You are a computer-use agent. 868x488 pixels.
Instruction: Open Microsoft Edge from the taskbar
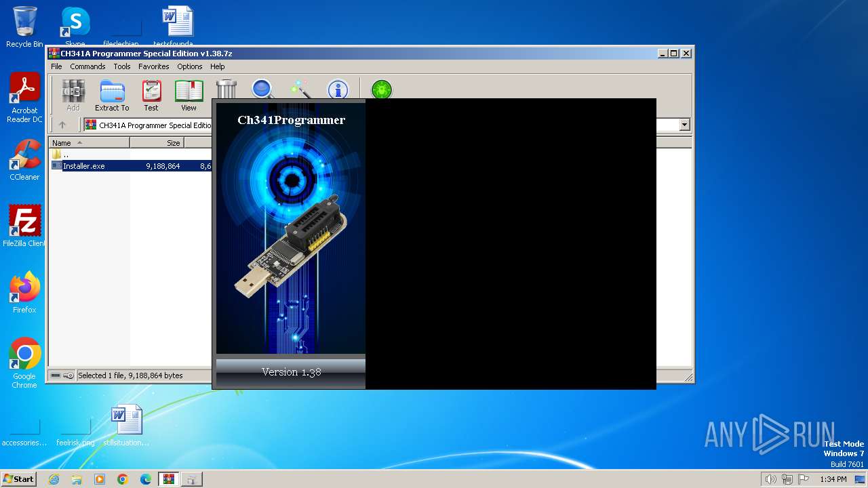(x=146, y=479)
